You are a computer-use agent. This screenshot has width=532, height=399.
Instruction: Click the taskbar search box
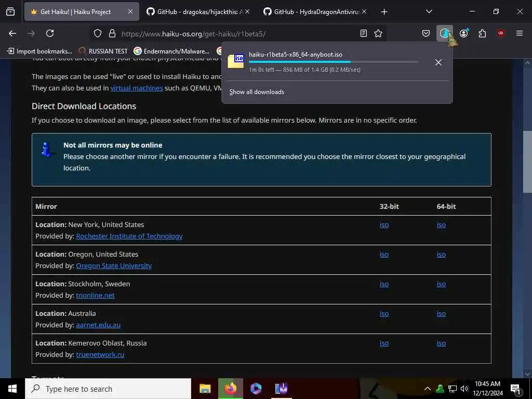[108, 389]
